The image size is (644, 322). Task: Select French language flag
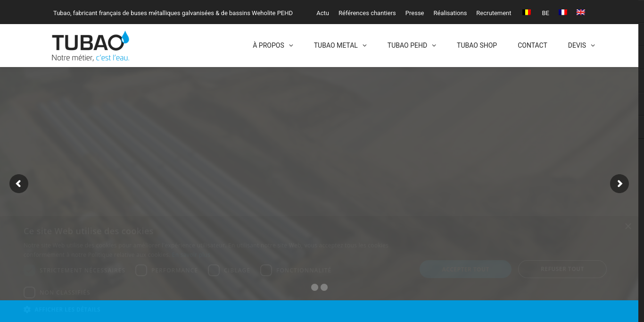coord(563,12)
